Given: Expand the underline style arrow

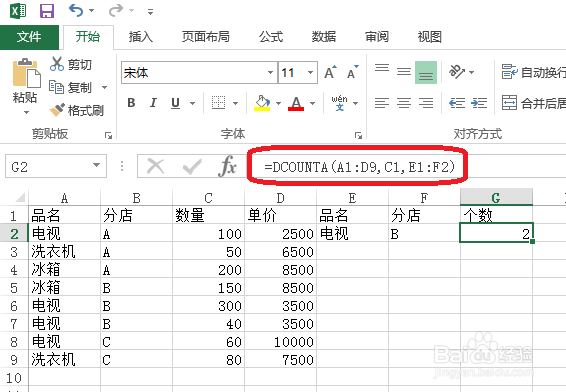Looking at the screenshot, I should pos(192,104).
